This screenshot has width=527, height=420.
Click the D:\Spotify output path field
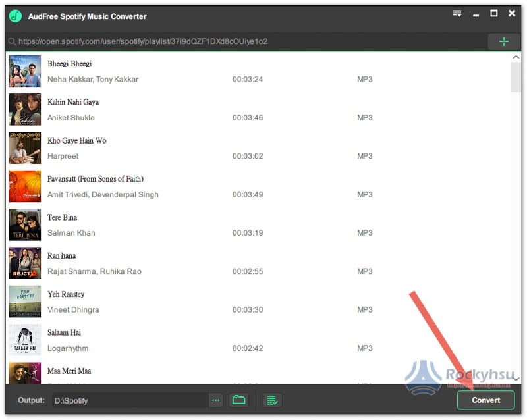(130, 400)
